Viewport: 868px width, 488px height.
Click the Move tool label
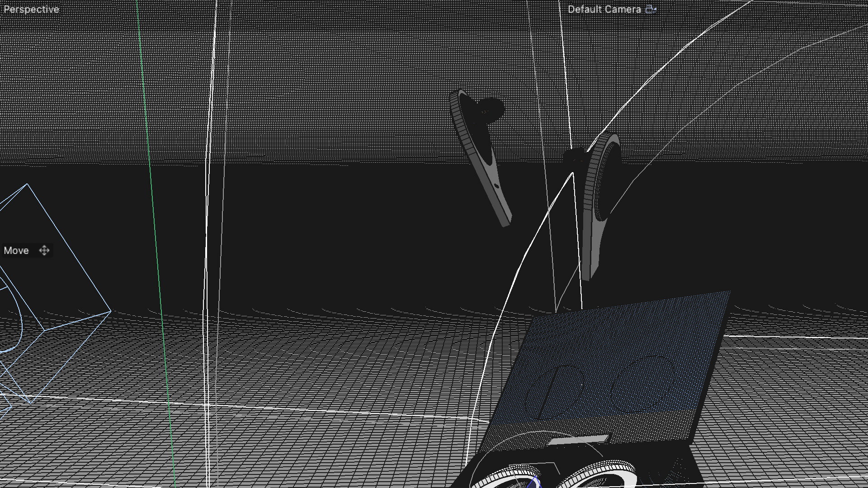click(x=16, y=250)
